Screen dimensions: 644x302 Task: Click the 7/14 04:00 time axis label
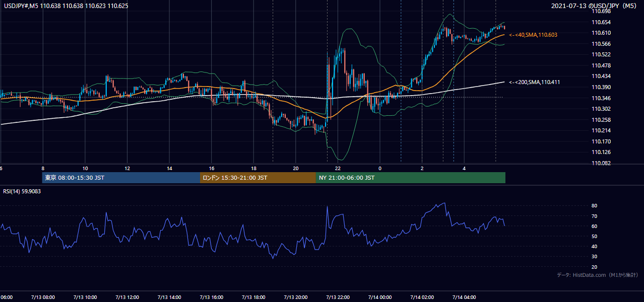click(x=464, y=297)
